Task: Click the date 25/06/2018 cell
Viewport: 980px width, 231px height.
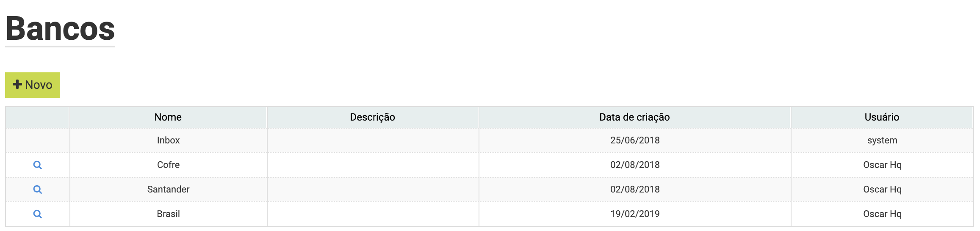Action: 635,140
